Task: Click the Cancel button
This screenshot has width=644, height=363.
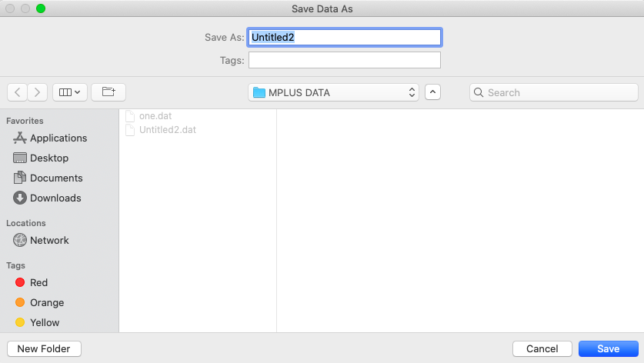Action: tap(542, 348)
